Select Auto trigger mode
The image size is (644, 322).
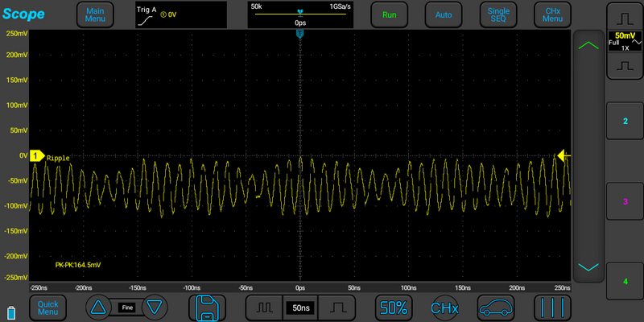coord(444,14)
